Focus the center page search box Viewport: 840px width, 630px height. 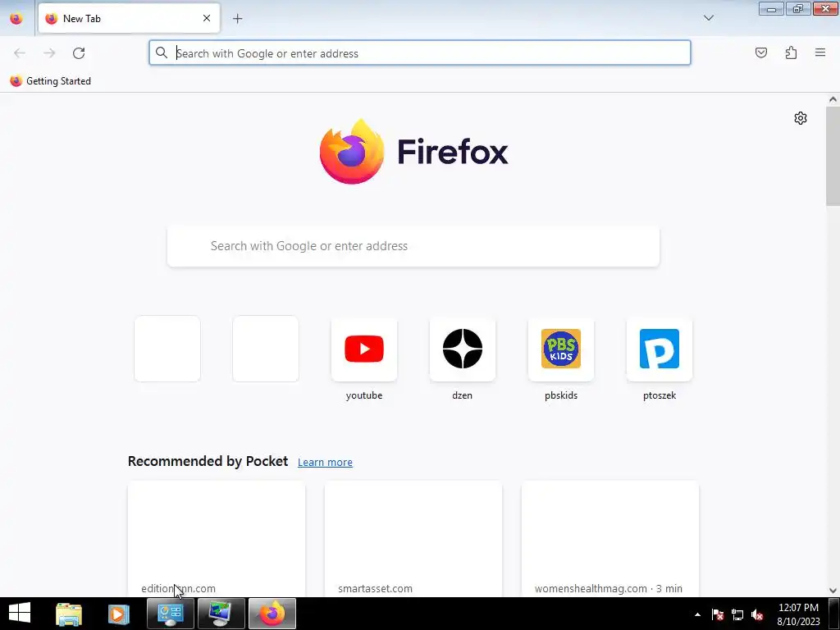pyautogui.click(x=413, y=246)
